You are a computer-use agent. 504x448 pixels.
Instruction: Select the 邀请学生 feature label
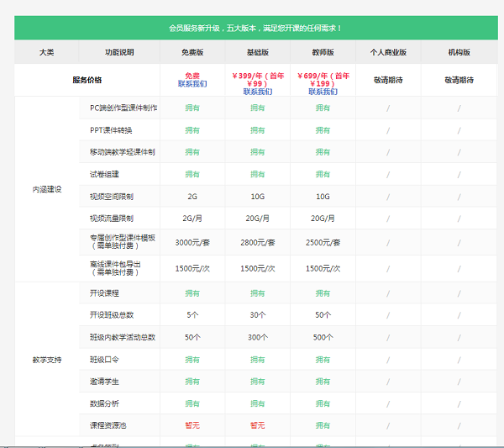pos(104,382)
